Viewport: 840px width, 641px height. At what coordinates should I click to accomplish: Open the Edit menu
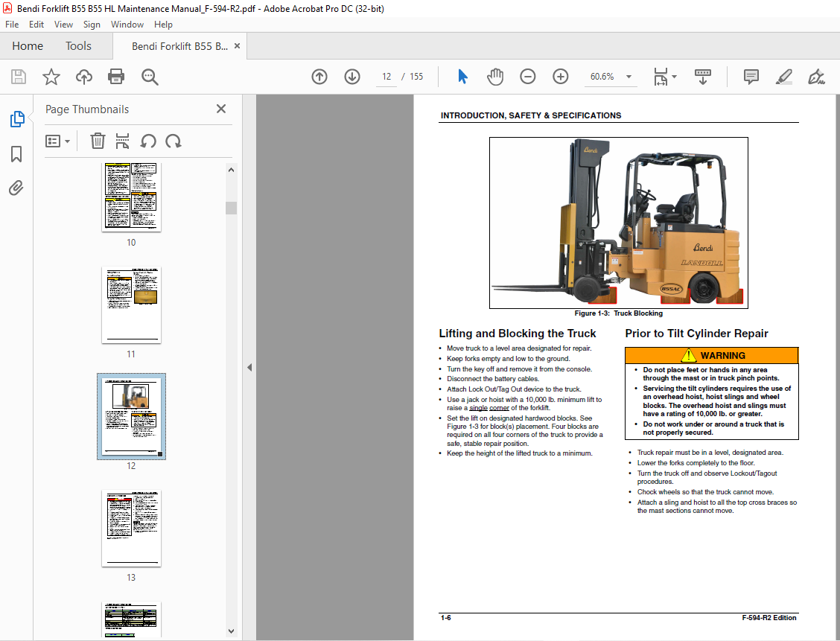click(x=36, y=24)
